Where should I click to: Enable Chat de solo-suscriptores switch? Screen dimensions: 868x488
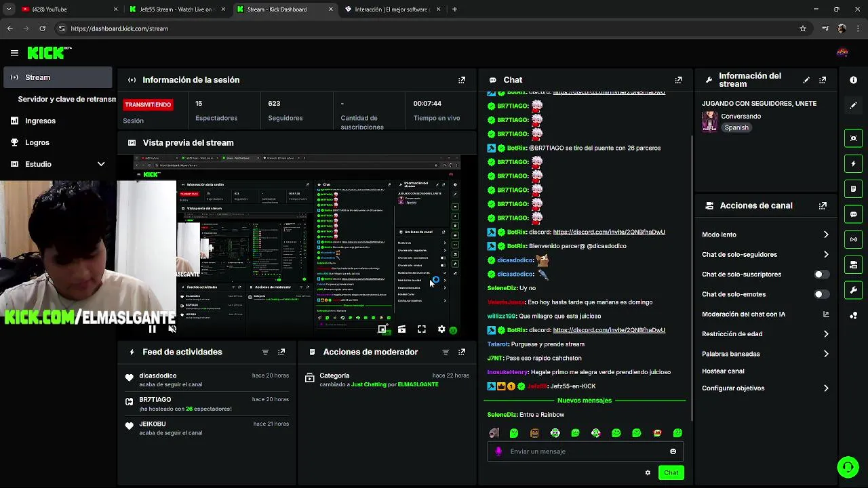pos(821,274)
